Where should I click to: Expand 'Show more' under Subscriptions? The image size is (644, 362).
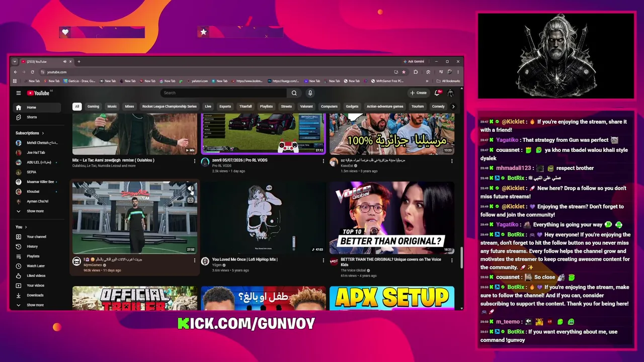pos(37,211)
